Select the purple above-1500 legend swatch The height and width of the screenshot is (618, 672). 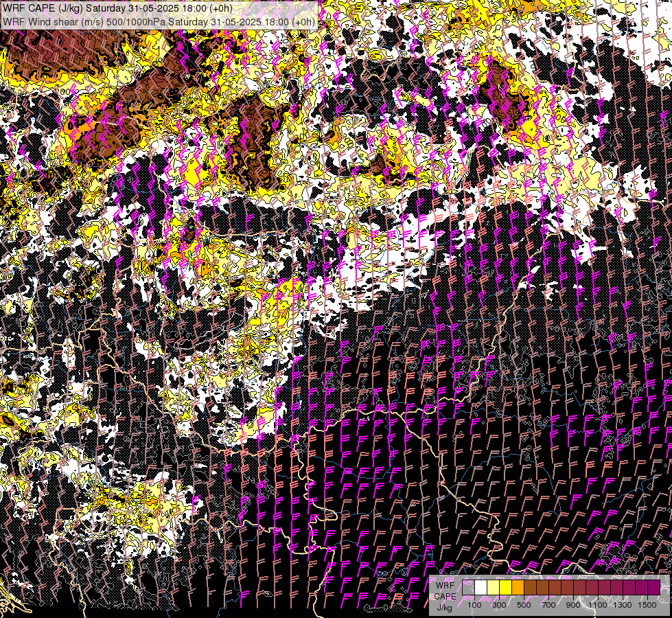pos(654,587)
